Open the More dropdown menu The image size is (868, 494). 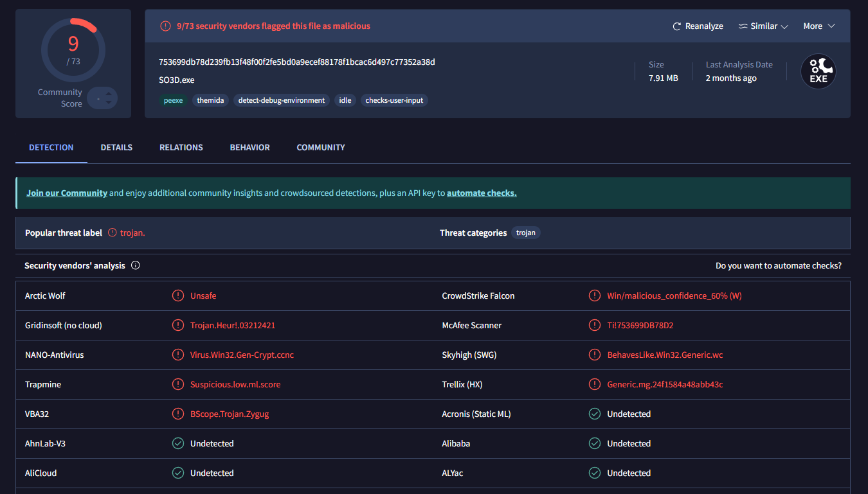point(819,26)
